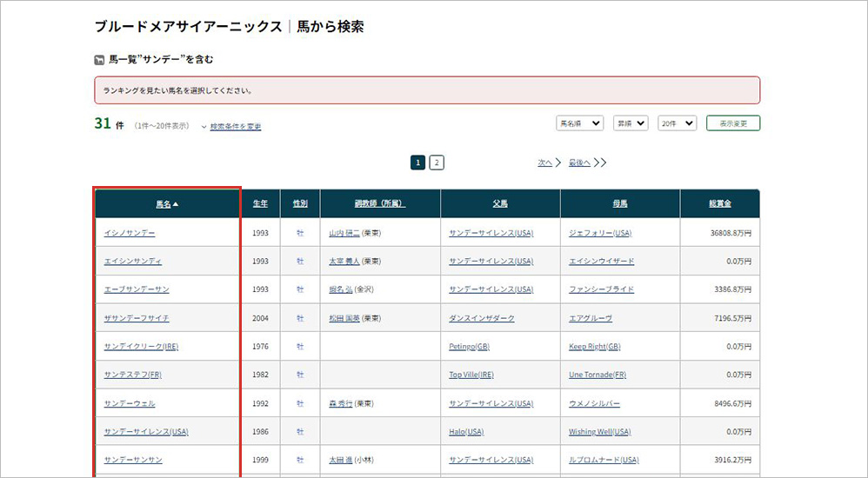Open sire Top Ville(IRE) link

coord(471,375)
